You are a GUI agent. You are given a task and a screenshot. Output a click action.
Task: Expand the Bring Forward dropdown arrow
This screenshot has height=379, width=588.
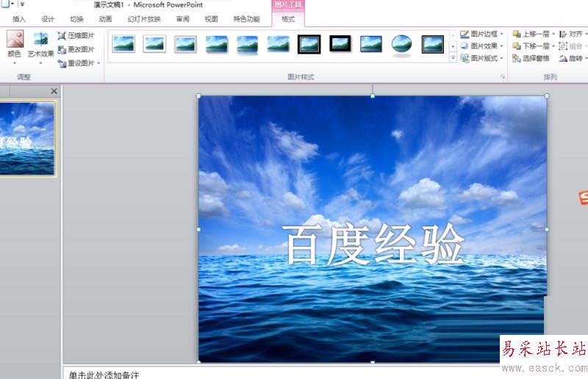point(553,34)
